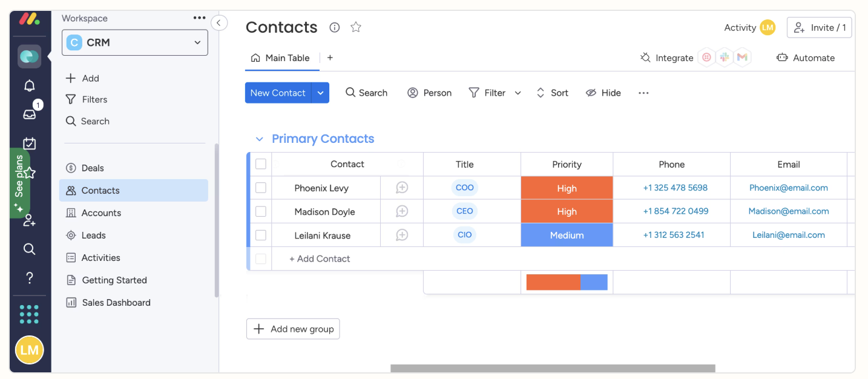Image resolution: width=868 pixels, height=379 pixels.
Task: Expand the New Contact dropdown arrow
Action: click(x=321, y=93)
